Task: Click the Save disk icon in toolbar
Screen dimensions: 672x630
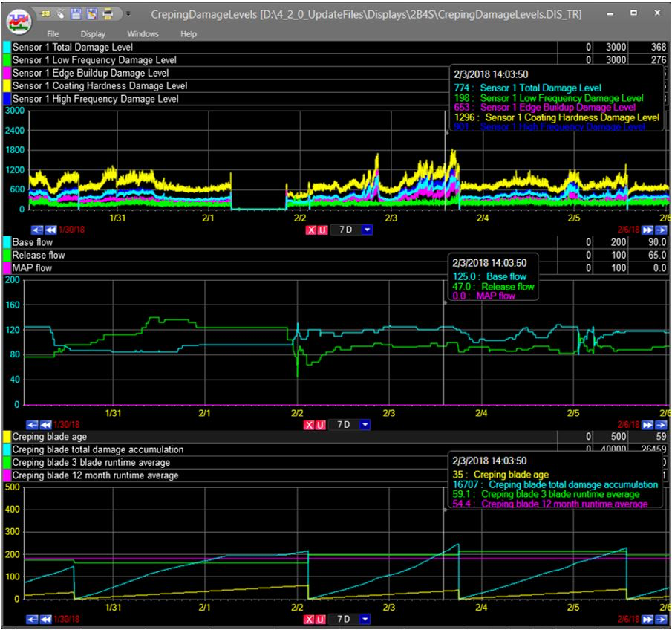Action: tap(76, 13)
